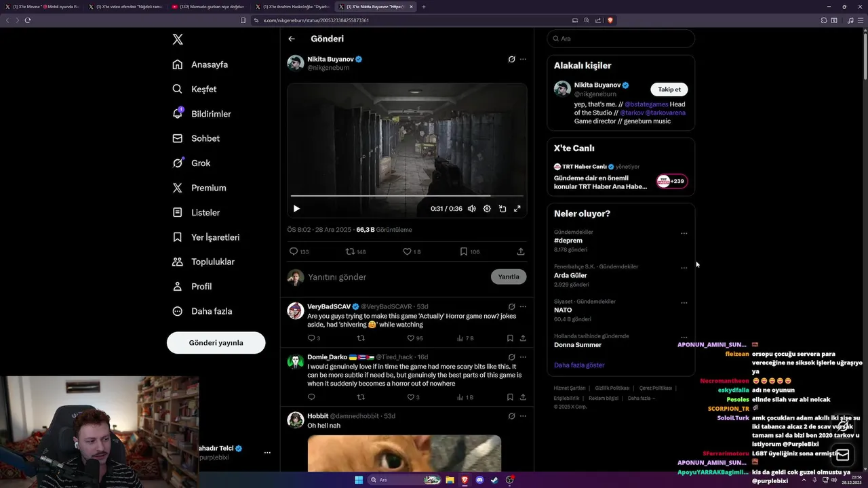Open Grok from sidebar
Screen dimensions: 868x488
(x=191, y=163)
